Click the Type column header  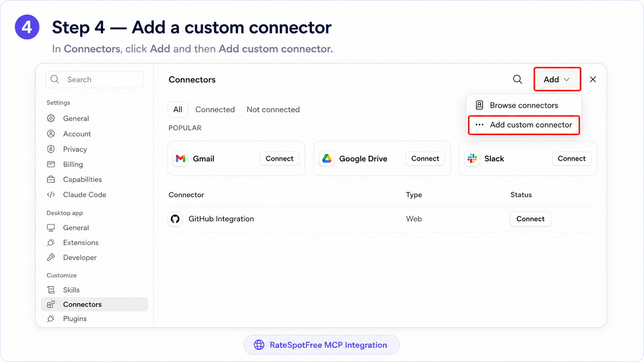coord(414,195)
